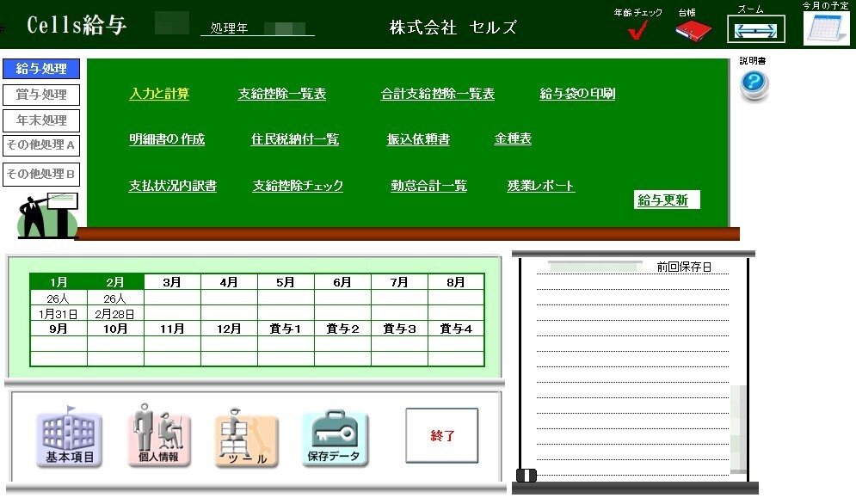Viewport: 856px width, 504px height.
Task: Click the 振込依頼書 link
Action: (x=418, y=139)
